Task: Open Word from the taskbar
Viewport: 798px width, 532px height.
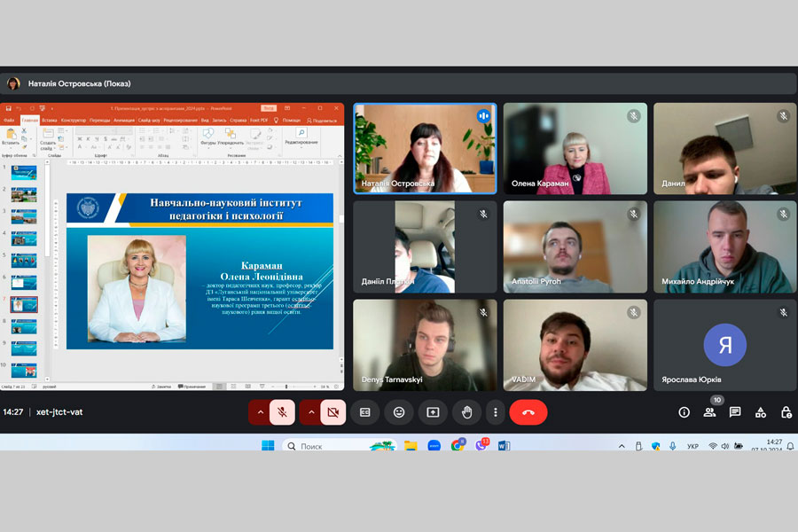Action: [504, 445]
